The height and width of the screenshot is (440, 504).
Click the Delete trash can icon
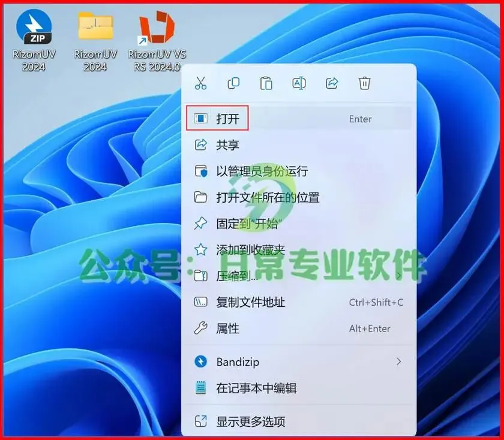pyautogui.click(x=365, y=83)
